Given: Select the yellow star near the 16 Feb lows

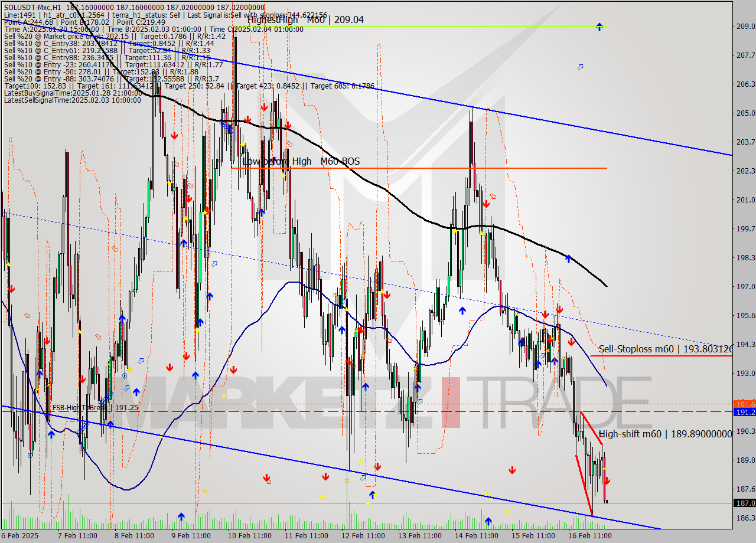Looking at the screenshot, I should [604, 468].
